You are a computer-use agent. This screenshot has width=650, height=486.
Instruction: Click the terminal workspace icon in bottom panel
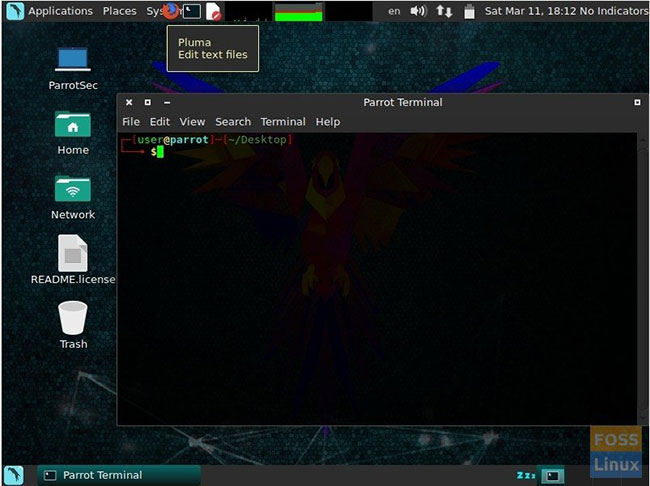click(x=553, y=476)
